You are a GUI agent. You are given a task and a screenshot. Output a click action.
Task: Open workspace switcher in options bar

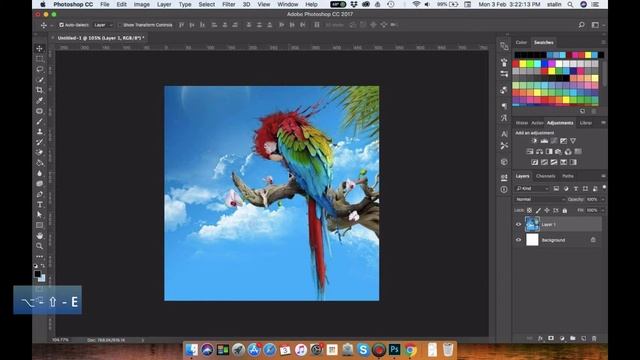pos(596,25)
